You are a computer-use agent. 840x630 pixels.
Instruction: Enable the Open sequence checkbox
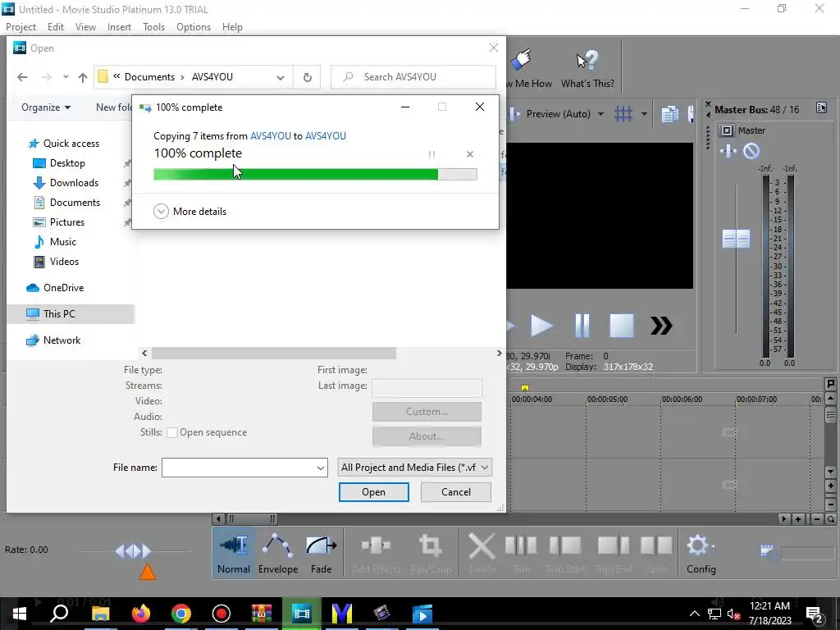click(x=172, y=432)
